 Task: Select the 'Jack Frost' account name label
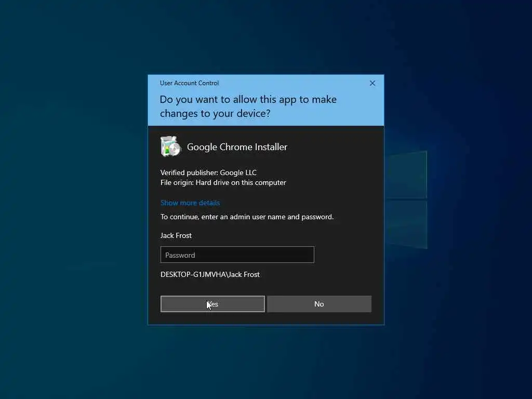(x=176, y=235)
